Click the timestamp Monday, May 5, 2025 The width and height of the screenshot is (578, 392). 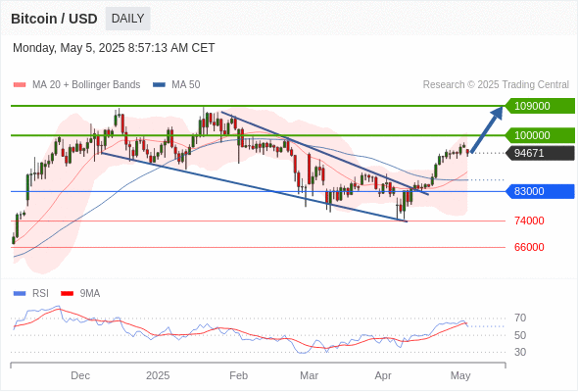(114, 48)
